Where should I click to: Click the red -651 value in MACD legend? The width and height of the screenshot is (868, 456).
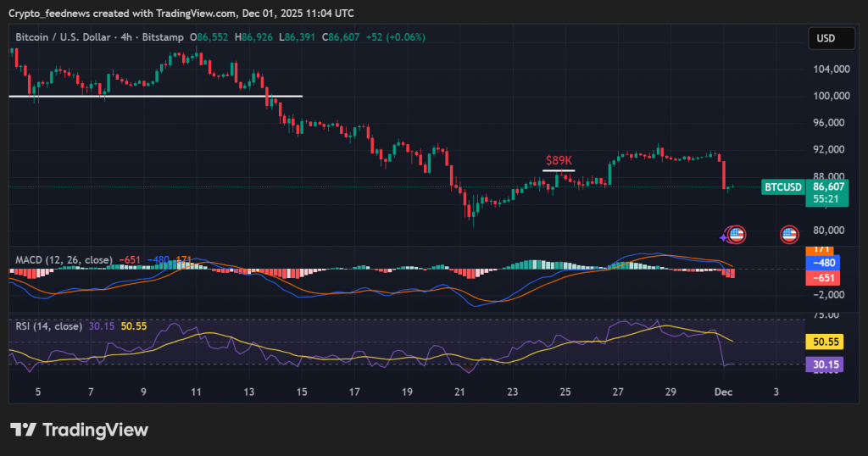(130, 260)
